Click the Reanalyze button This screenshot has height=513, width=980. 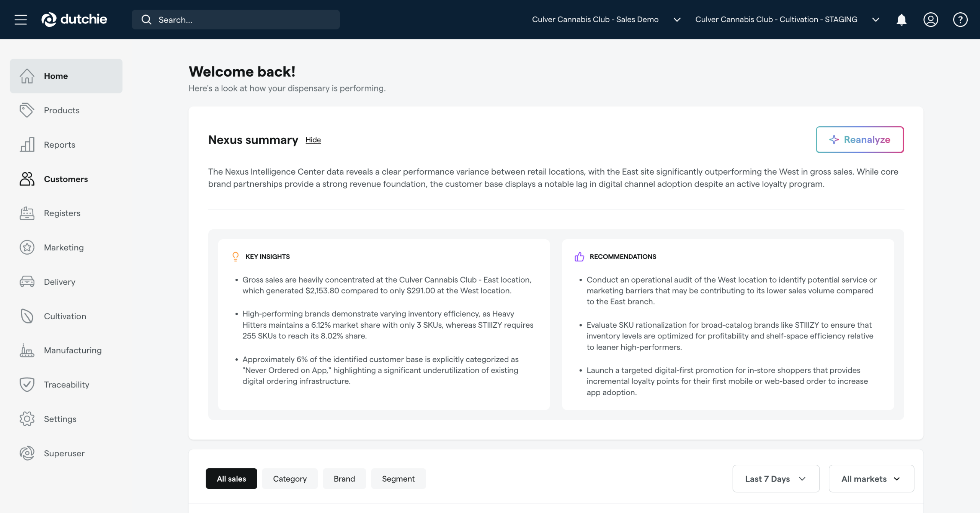coord(860,140)
